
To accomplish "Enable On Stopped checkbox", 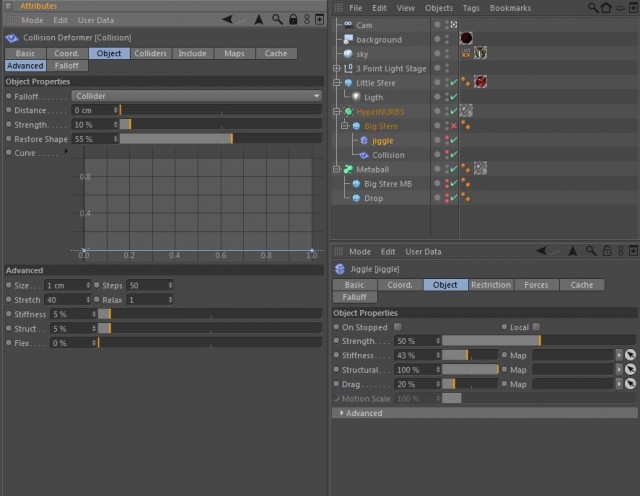I will [398, 327].
